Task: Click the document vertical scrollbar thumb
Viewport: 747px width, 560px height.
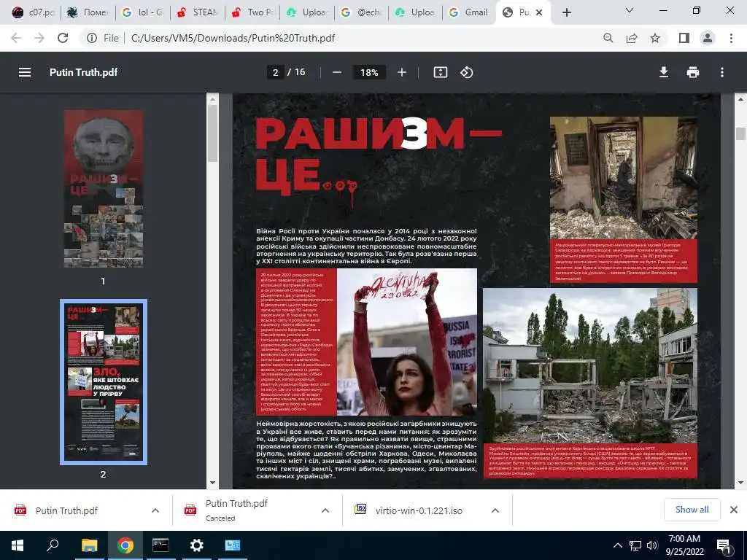Action: pos(740,134)
